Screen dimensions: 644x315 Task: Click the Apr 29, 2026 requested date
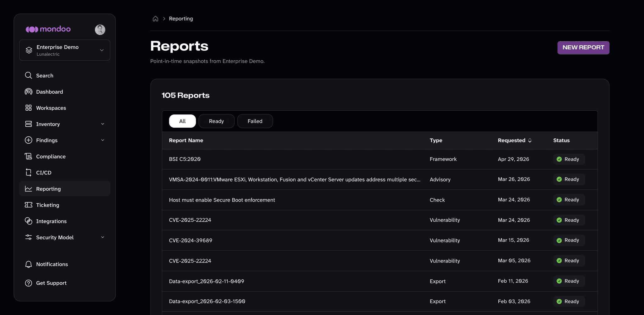tap(514, 159)
